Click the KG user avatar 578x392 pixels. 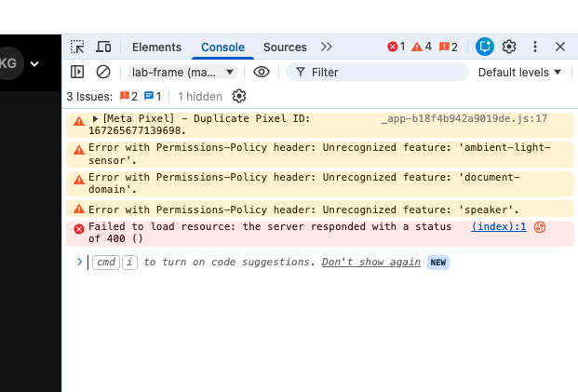(x=8, y=63)
